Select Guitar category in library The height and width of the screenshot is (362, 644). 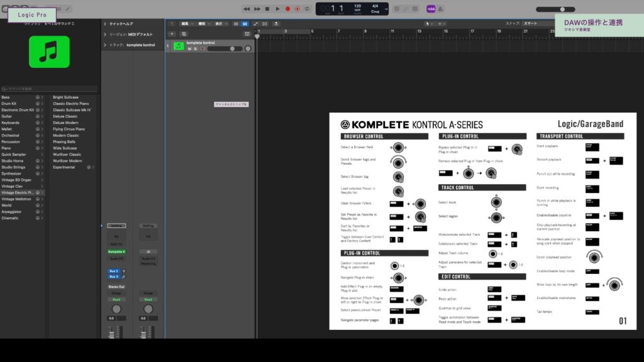(6, 116)
